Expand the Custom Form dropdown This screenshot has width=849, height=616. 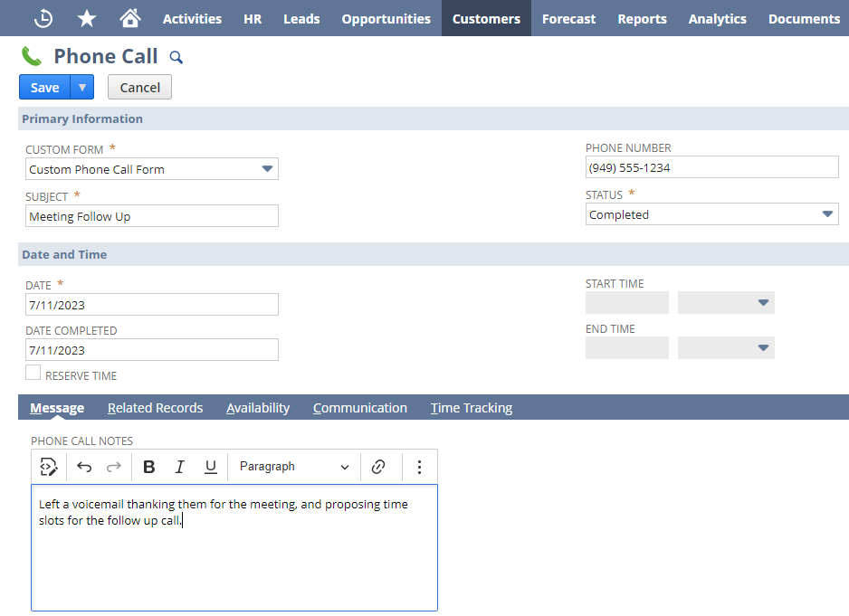pyautogui.click(x=267, y=169)
